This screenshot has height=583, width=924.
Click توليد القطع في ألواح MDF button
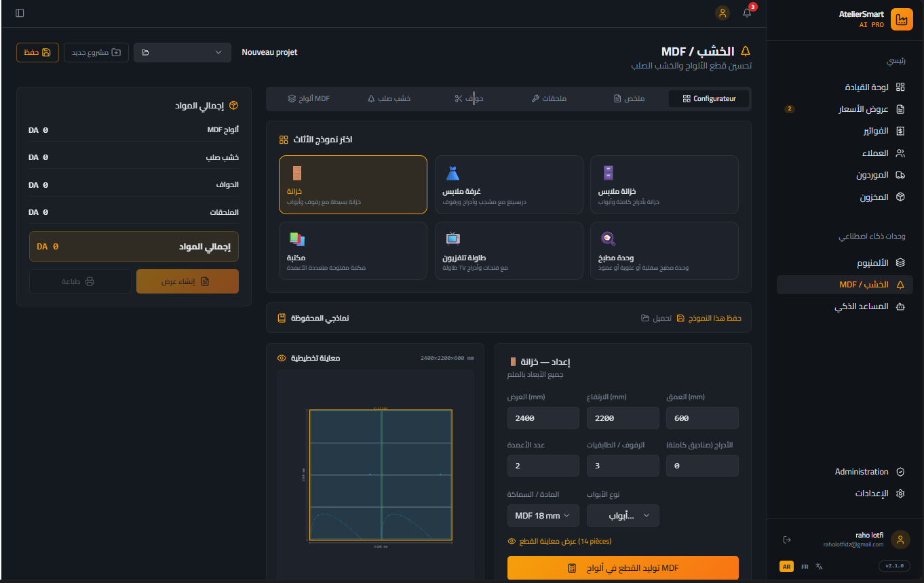(622, 568)
